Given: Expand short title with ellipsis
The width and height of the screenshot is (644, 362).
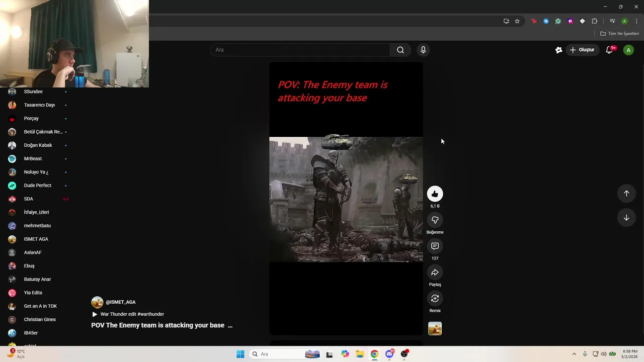Looking at the screenshot, I should coord(230,325).
